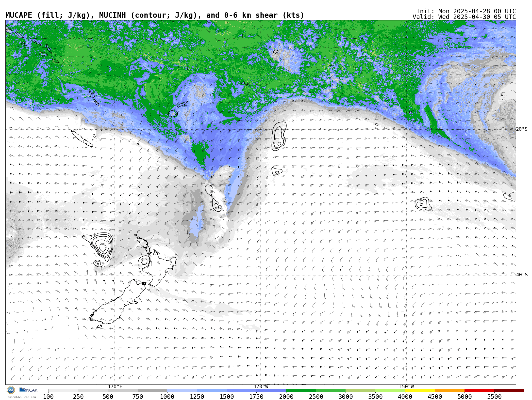Viewport: 532px width, 400px height.
Task: Pick the 100–250 colorbar segment
Action: [63, 391]
